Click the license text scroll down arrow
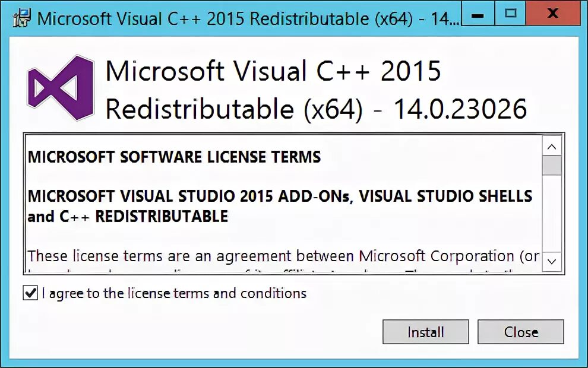The width and height of the screenshot is (588, 368). (x=552, y=261)
